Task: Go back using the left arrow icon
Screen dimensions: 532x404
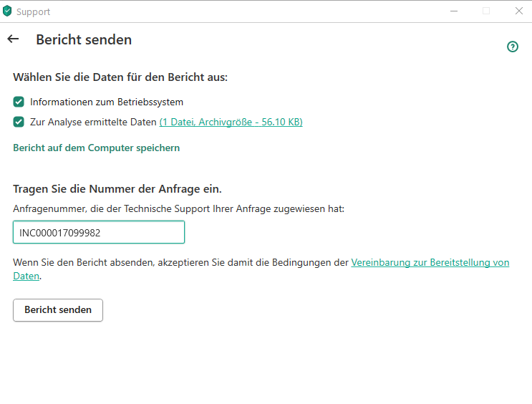Action: 13,39
